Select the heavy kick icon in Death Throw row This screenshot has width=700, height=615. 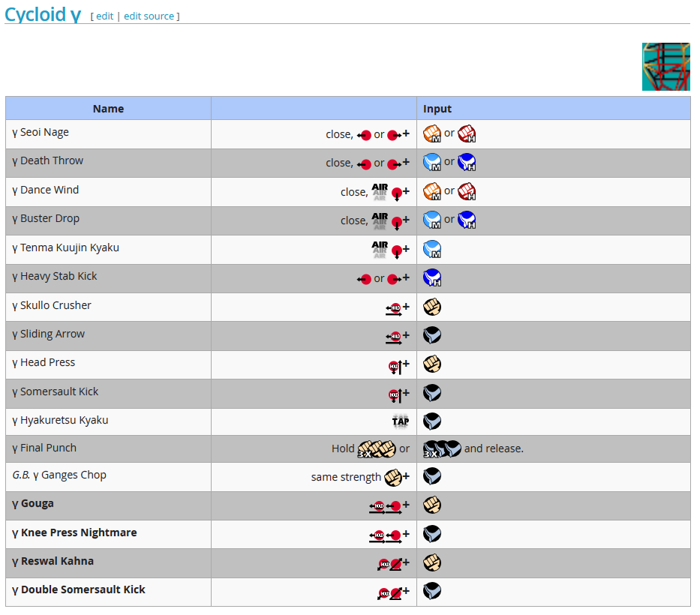[x=467, y=163]
